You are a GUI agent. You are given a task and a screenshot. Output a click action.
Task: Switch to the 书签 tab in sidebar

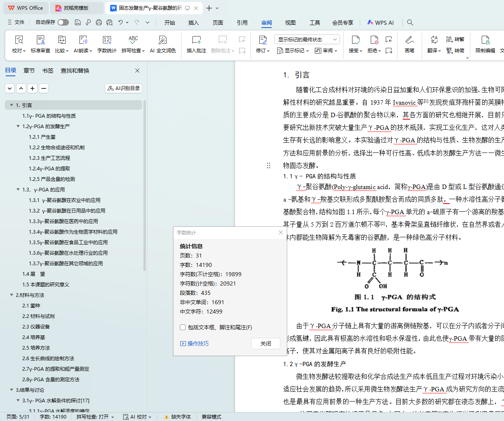click(x=48, y=71)
